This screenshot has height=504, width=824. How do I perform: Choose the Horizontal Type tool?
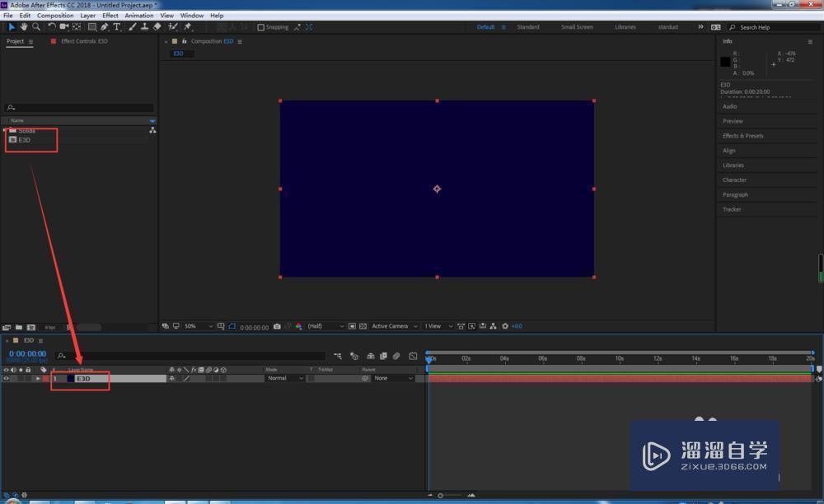116,27
